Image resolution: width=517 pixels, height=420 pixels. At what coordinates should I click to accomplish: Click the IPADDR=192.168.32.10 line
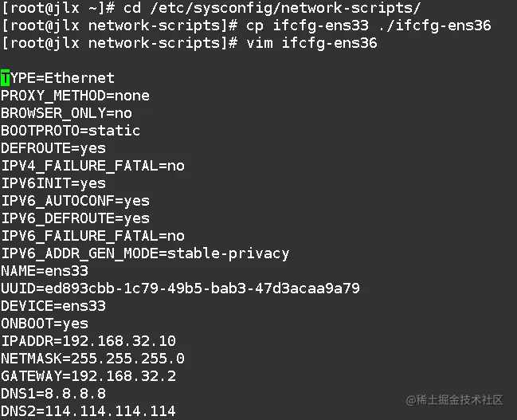(88, 341)
